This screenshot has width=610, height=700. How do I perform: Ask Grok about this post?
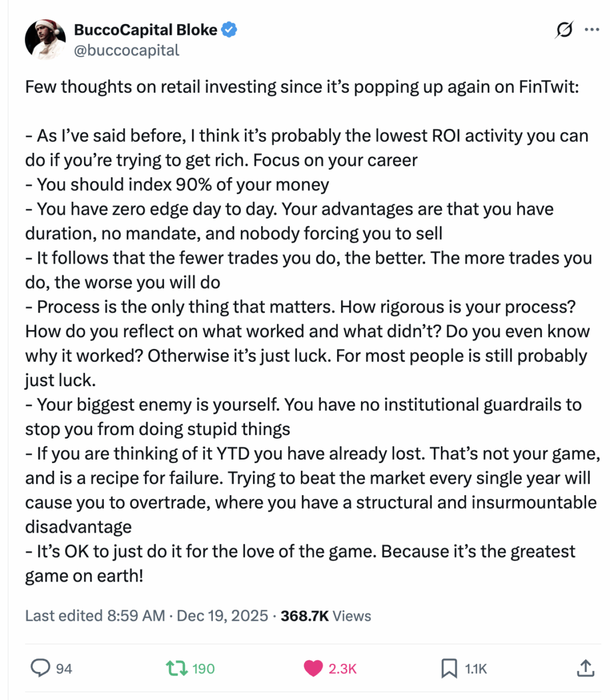[x=563, y=30]
